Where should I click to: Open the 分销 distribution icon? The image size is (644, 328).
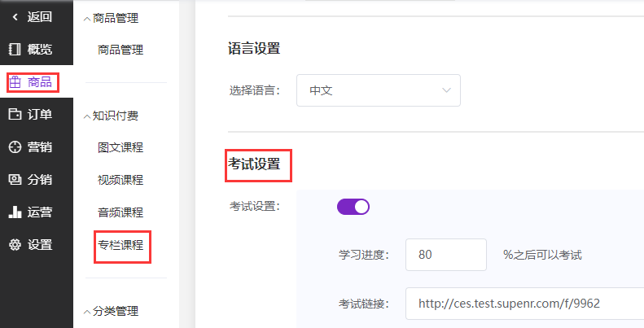tap(15, 179)
